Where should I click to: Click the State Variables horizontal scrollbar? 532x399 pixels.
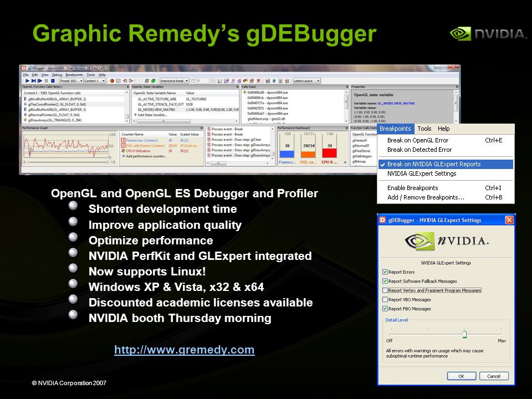(x=186, y=121)
